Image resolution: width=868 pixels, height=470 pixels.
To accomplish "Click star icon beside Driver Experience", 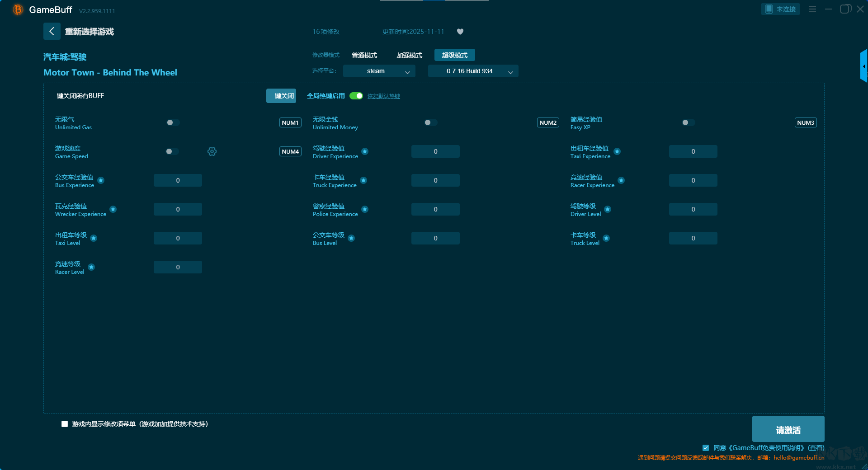I will (365, 151).
